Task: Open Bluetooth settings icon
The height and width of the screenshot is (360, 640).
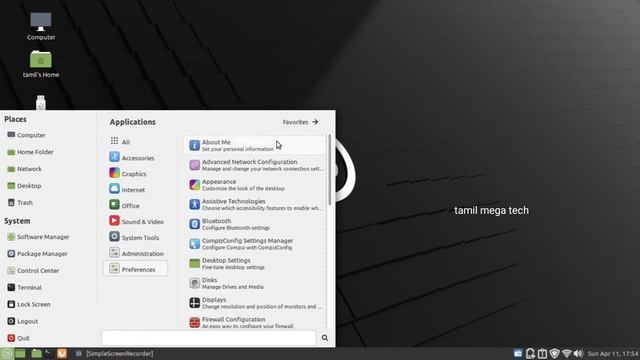Action: (195, 224)
